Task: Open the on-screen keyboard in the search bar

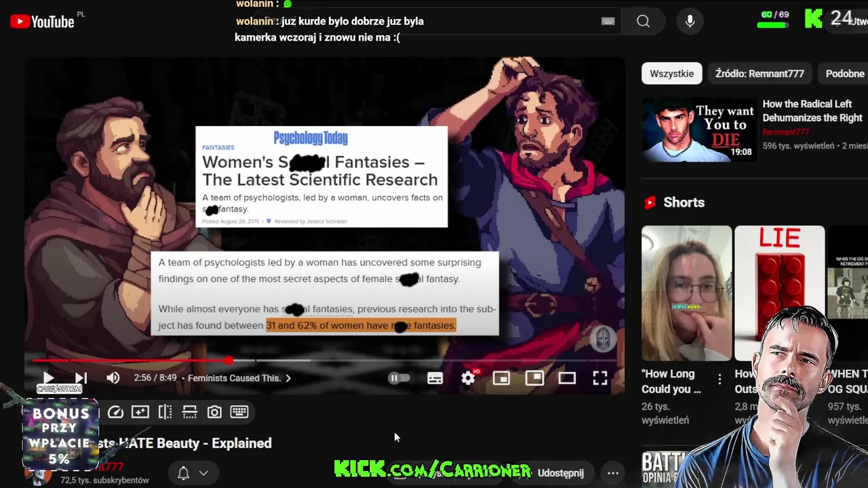Action: pos(608,22)
